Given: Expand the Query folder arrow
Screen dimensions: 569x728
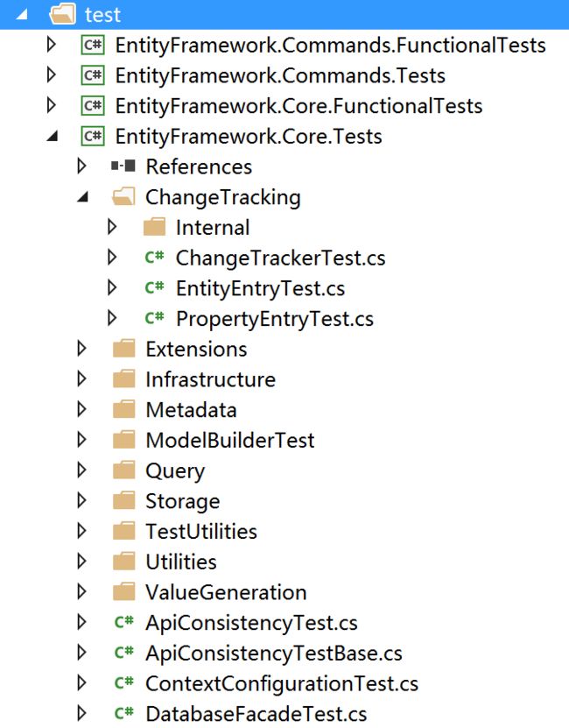Looking at the screenshot, I should tap(81, 470).
